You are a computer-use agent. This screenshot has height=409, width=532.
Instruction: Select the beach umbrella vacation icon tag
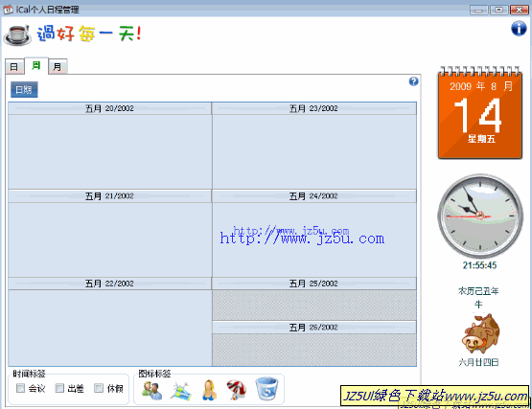236,390
